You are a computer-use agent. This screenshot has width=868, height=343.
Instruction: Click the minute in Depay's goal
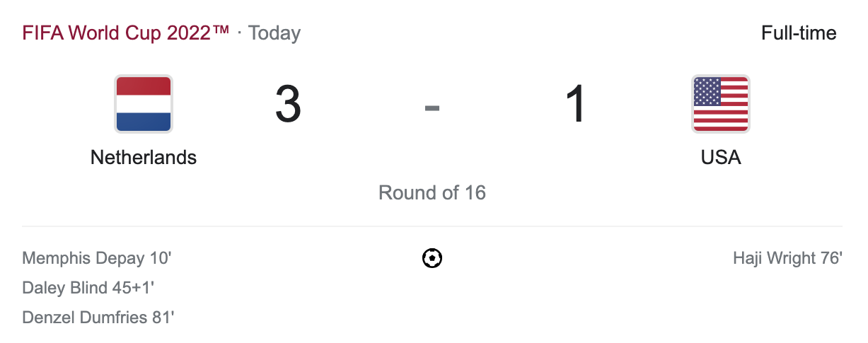(x=161, y=258)
